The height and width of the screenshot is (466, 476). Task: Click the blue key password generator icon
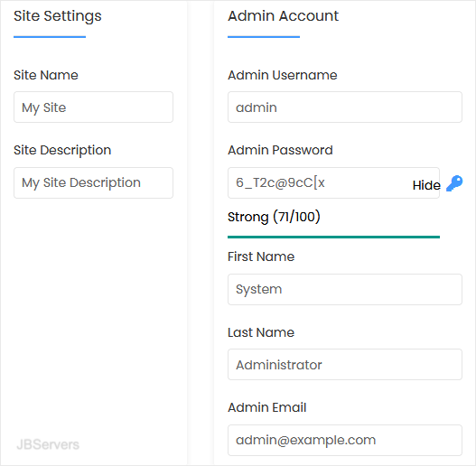point(454,183)
